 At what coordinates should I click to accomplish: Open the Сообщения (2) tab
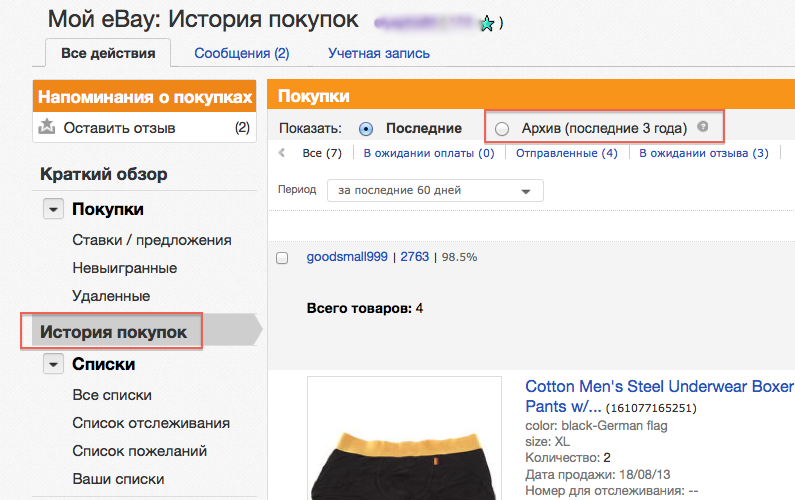(242, 53)
